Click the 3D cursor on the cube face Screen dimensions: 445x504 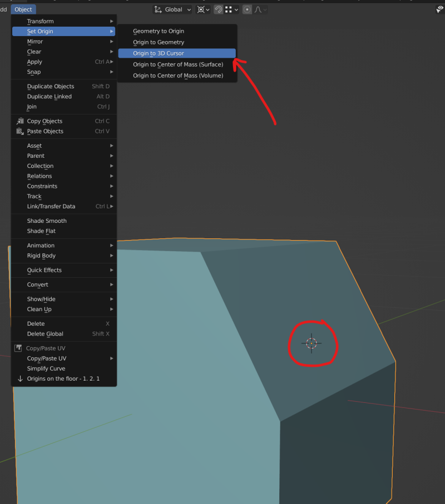tap(311, 343)
